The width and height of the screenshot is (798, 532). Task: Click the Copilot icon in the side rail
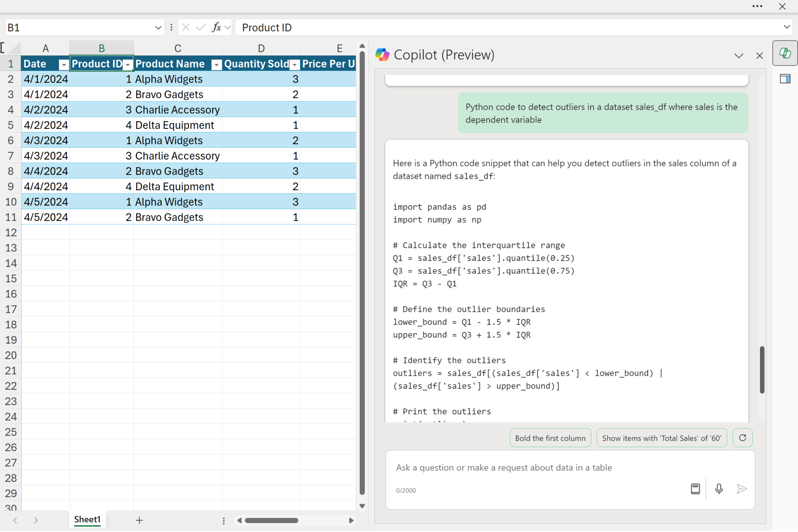click(785, 53)
